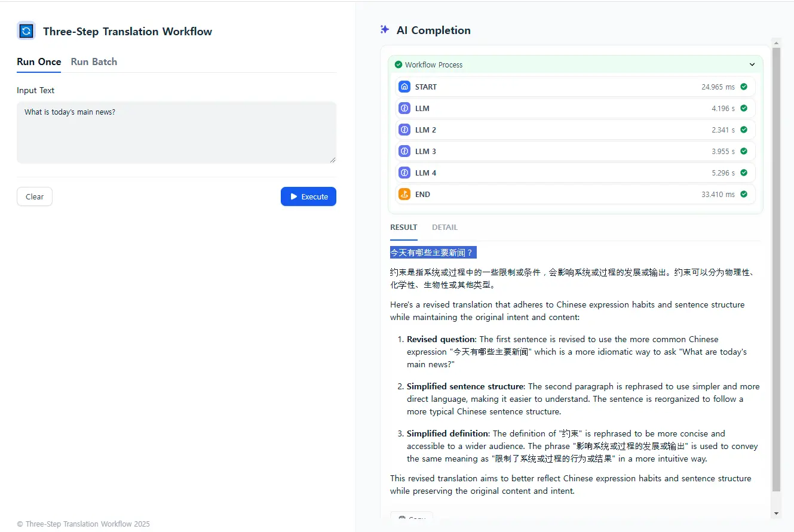The image size is (794, 532).
Task: Click the START node home icon
Action: coord(404,87)
